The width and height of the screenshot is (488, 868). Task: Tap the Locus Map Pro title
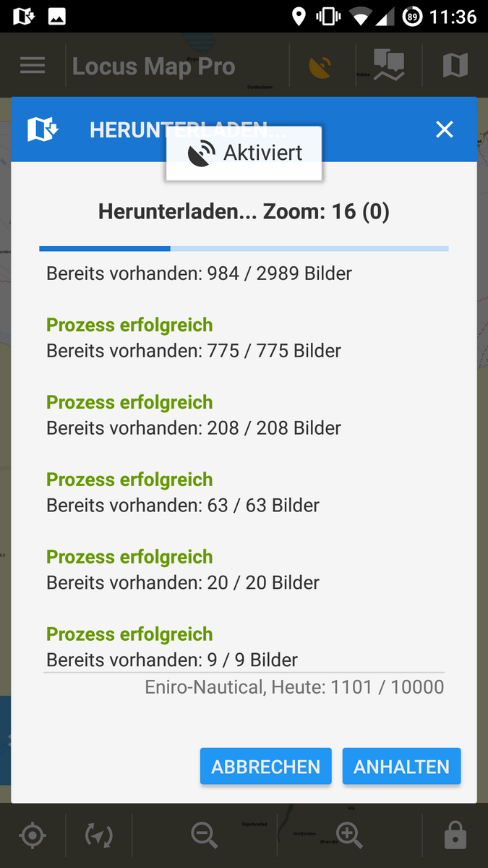coord(153,67)
